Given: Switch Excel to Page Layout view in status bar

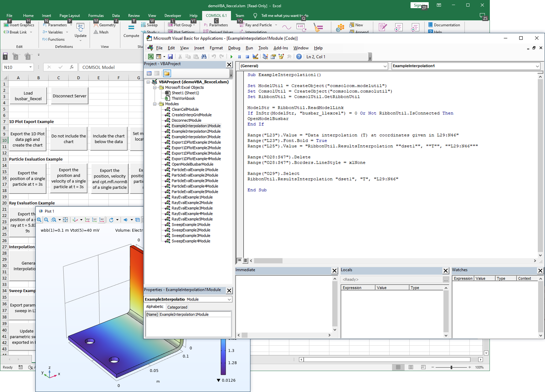Looking at the screenshot, I should pyautogui.click(x=411, y=367).
